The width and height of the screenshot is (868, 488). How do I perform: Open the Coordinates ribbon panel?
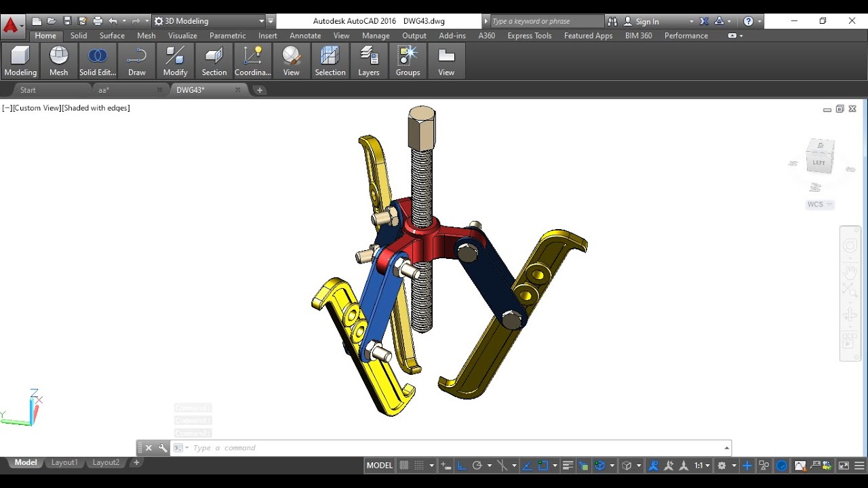253,60
